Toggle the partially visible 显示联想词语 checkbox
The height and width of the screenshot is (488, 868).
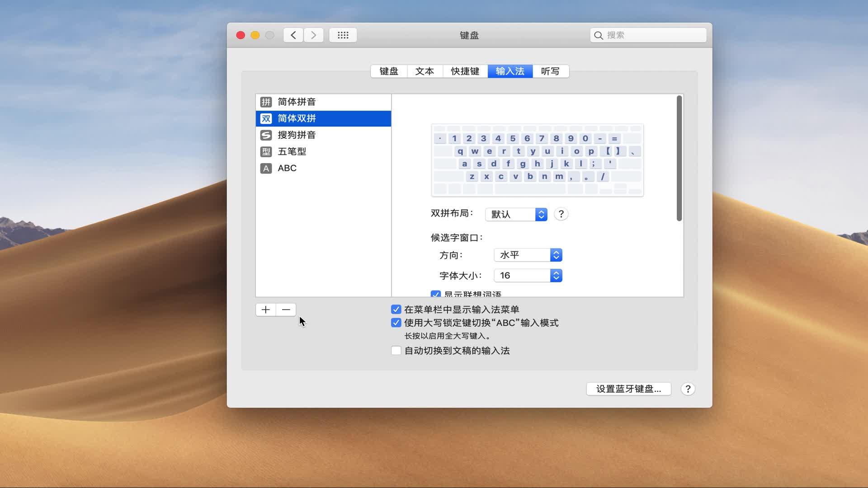(436, 294)
